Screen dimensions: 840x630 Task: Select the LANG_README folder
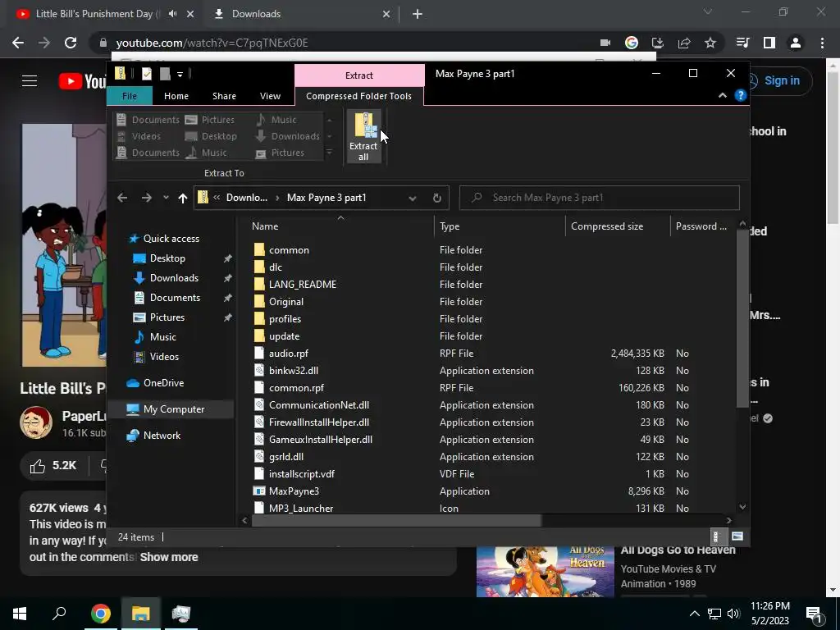coord(303,285)
